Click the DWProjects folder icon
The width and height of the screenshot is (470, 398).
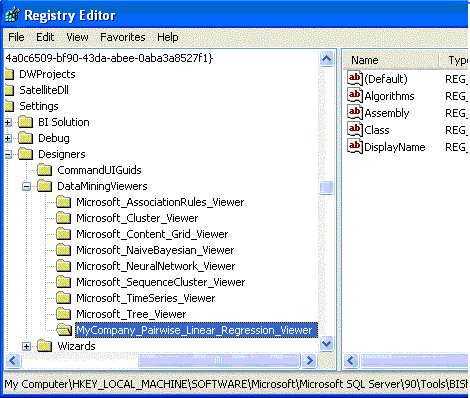coord(9,74)
